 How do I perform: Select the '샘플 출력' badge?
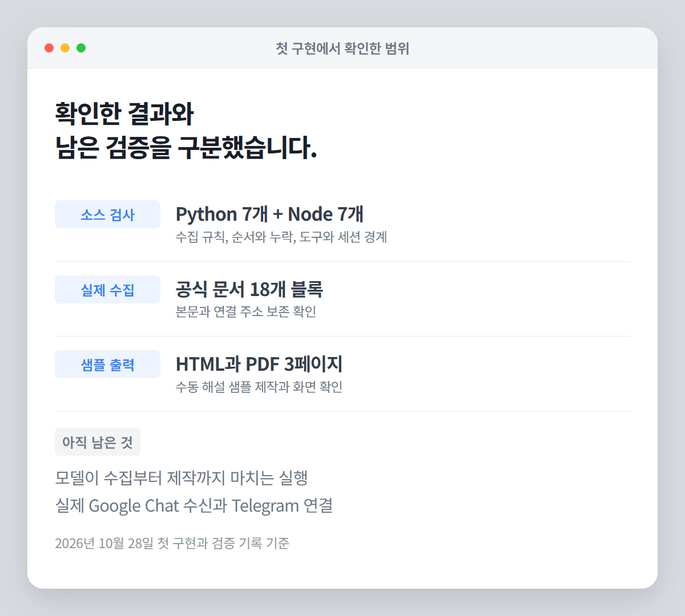[107, 364]
